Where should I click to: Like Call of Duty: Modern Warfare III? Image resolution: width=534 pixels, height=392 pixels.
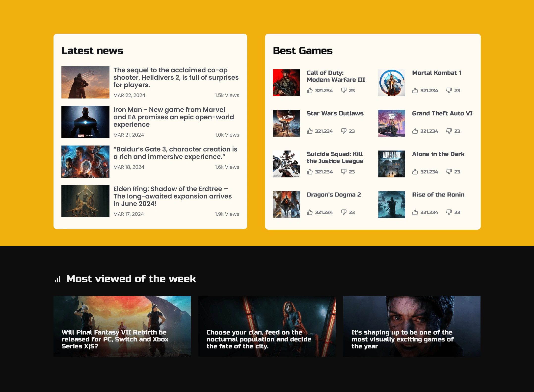tap(310, 91)
